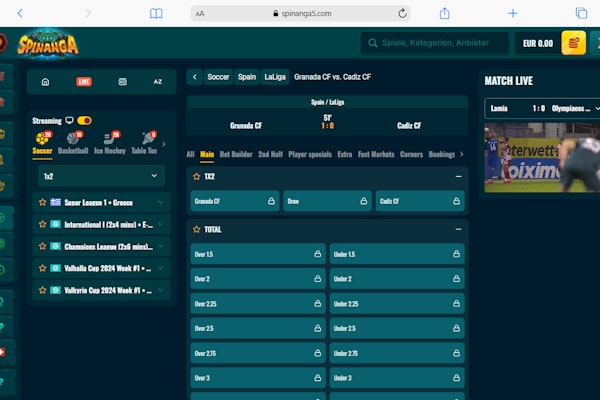The height and width of the screenshot is (400, 600).
Task: Open Safari share sheet icon
Action: point(444,13)
